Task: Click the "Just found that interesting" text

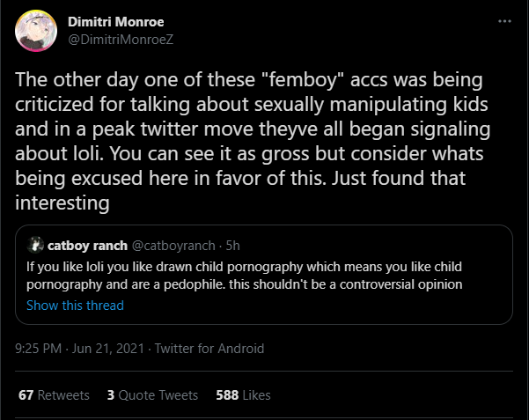Action: [240, 190]
